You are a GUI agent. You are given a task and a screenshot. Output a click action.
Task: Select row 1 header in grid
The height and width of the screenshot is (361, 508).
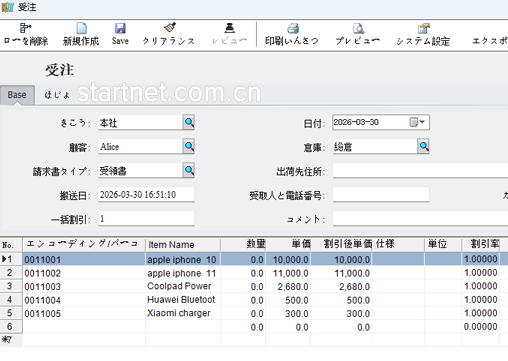[11, 259]
